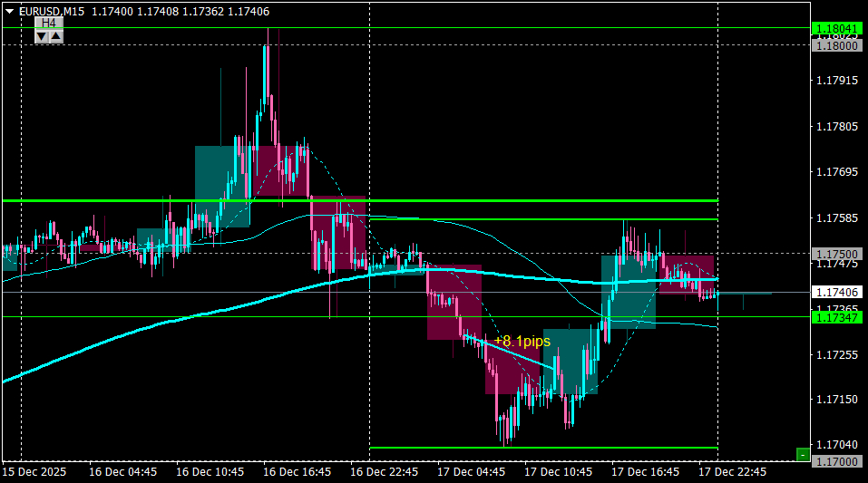Viewport: 868px width, 483px height.
Task: Click the 1.17695 price scale value
Action: 837,172
